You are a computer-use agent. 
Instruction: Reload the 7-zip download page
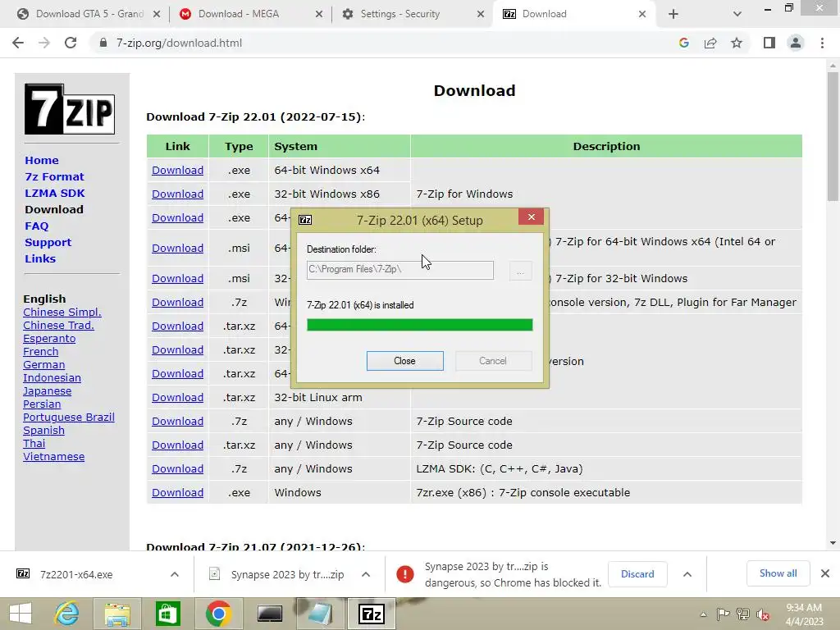tap(71, 43)
